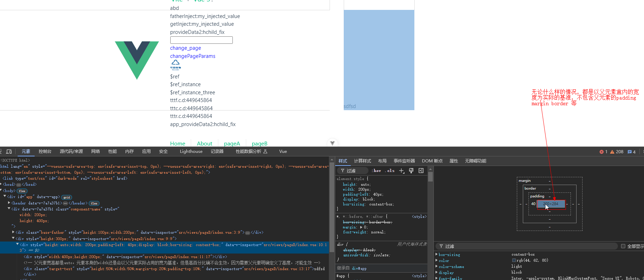
Task: Open the 性能数据分析 tab
Action: tap(252, 151)
